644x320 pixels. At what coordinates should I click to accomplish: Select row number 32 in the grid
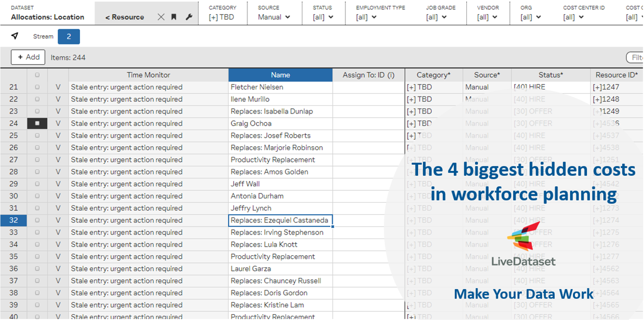point(14,220)
